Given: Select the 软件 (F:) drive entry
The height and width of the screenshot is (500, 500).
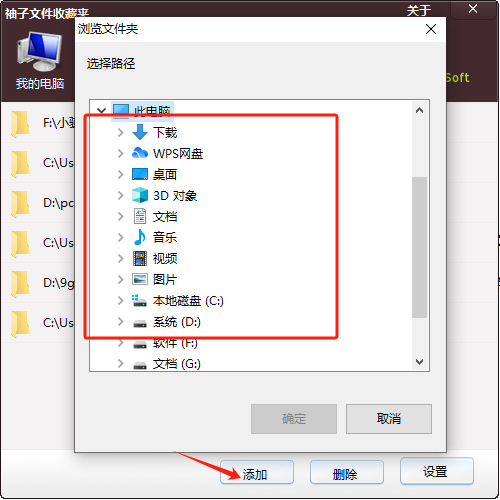Looking at the screenshot, I should (165, 343).
